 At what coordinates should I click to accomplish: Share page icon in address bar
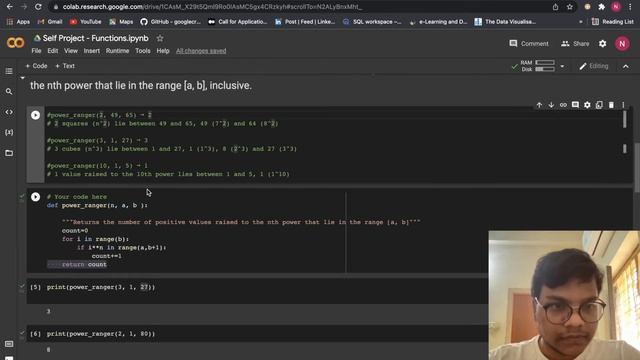555,7
